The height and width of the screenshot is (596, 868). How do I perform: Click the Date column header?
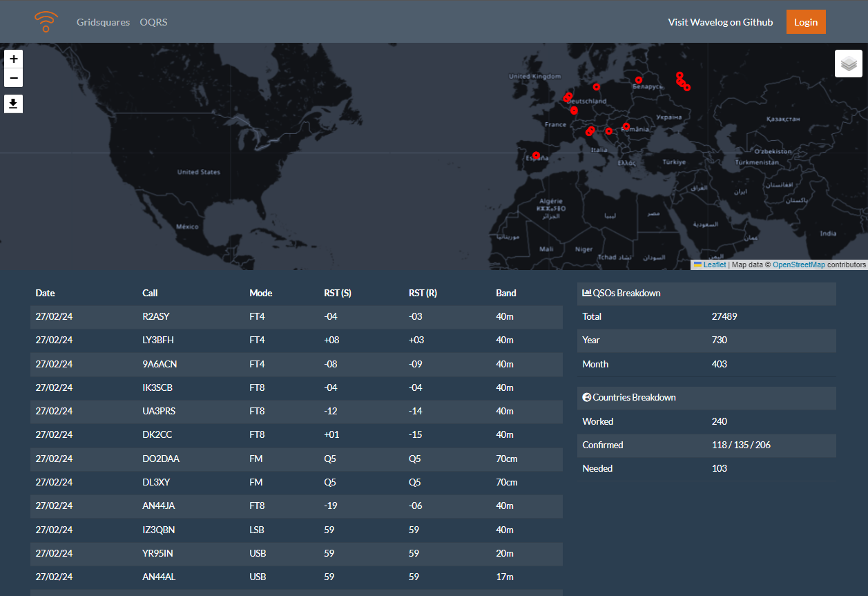pos(45,293)
